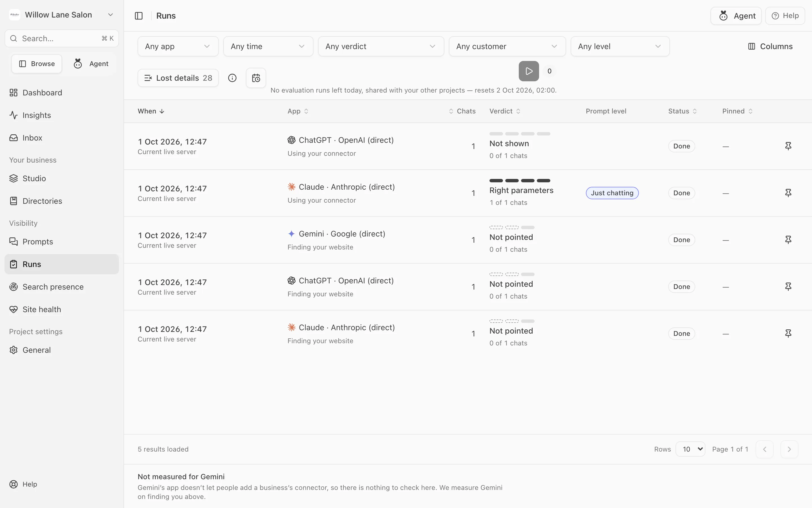
Task: Sort by the Pinned column header
Action: tap(737, 111)
